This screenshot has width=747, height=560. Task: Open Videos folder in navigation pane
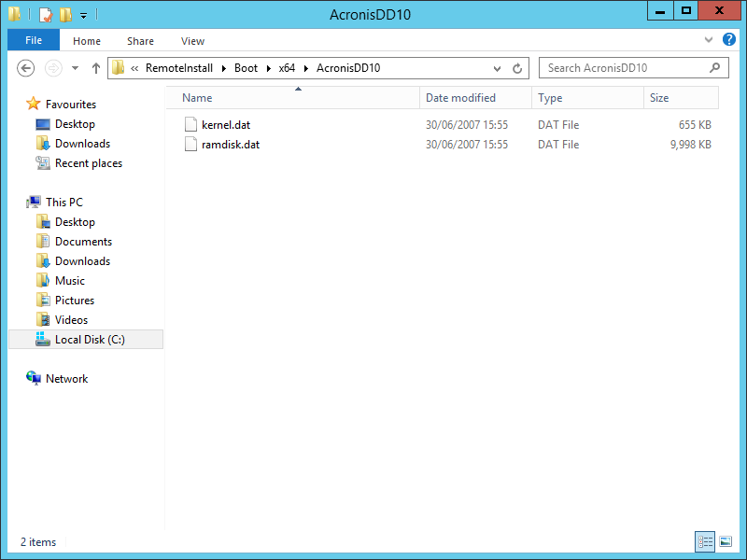[x=72, y=320]
